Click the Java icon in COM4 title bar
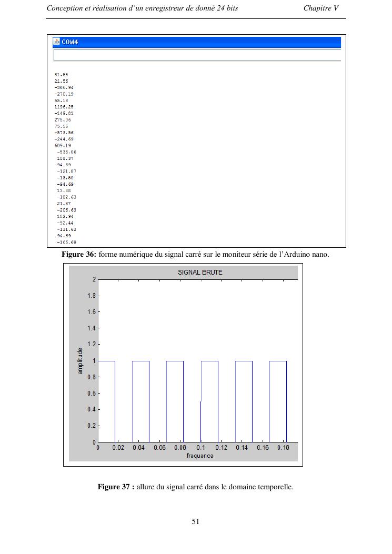The image size is (392, 554). [x=57, y=42]
